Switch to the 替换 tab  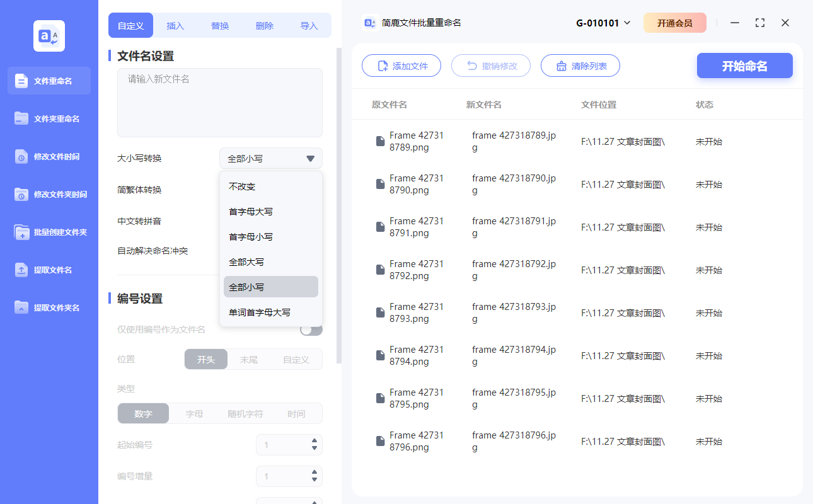(219, 25)
